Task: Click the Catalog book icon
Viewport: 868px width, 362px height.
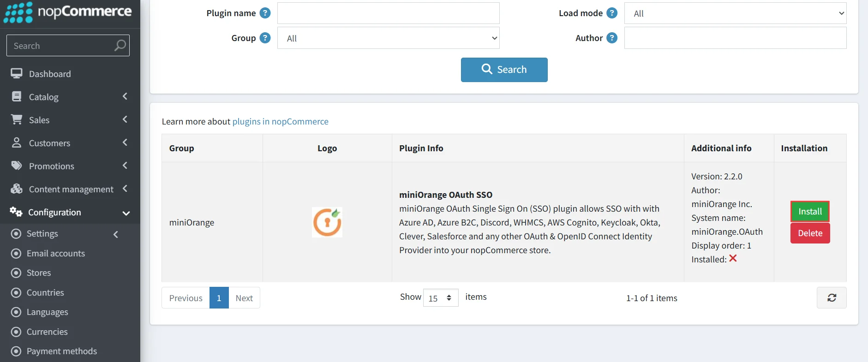Action: [17, 96]
